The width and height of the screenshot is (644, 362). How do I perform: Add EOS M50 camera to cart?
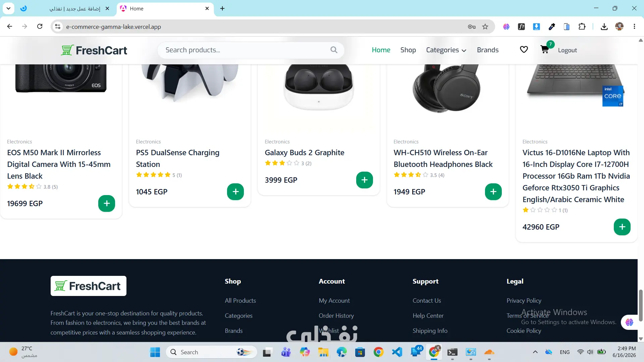(x=107, y=203)
